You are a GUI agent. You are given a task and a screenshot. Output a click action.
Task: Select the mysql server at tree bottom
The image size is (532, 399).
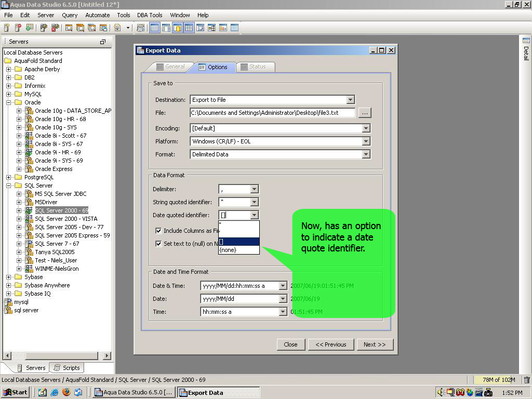click(21, 302)
